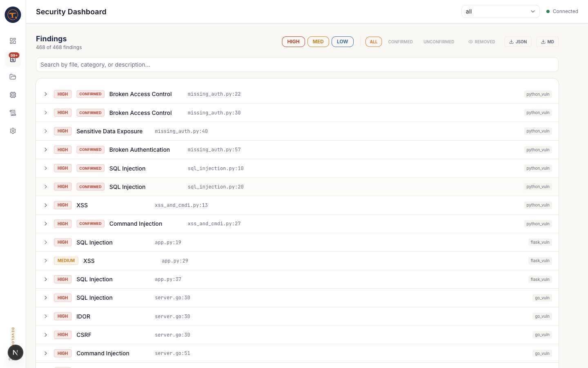Open the 'all' project dropdown
The width and height of the screenshot is (588, 368).
click(500, 11)
